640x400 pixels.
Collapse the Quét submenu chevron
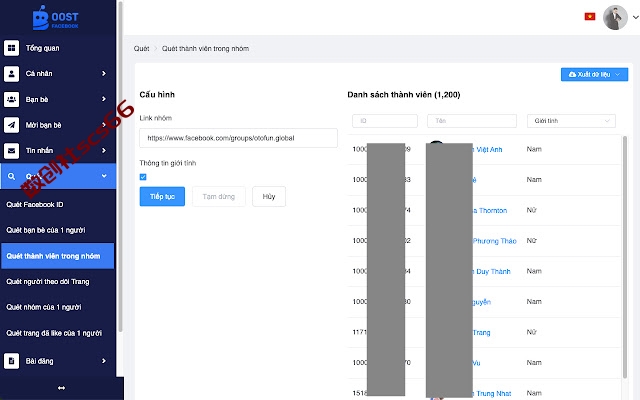104,176
